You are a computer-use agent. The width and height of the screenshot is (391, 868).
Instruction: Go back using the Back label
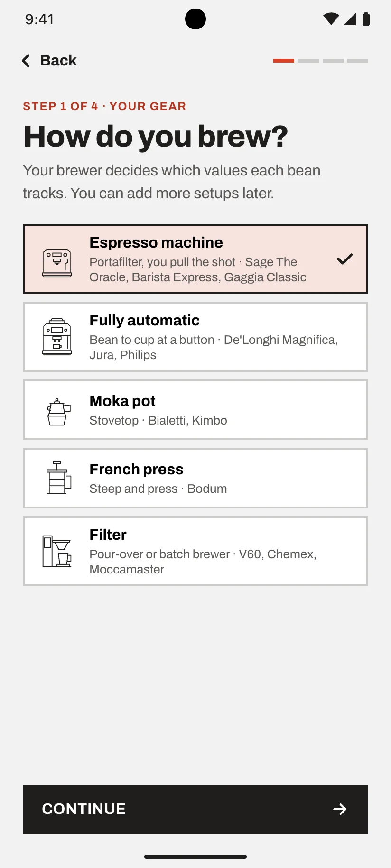(58, 61)
